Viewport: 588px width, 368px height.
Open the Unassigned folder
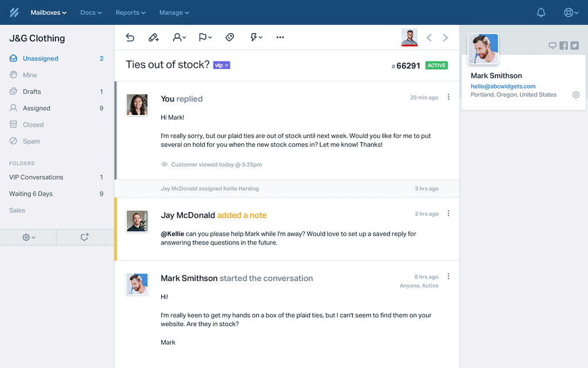[40, 59]
